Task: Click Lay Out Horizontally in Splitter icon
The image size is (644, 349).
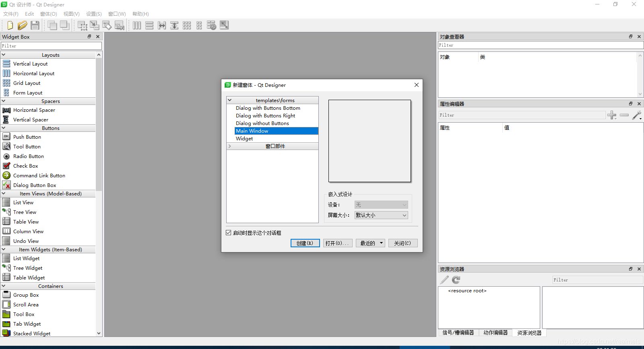Action: pyautogui.click(x=162, y=25)
